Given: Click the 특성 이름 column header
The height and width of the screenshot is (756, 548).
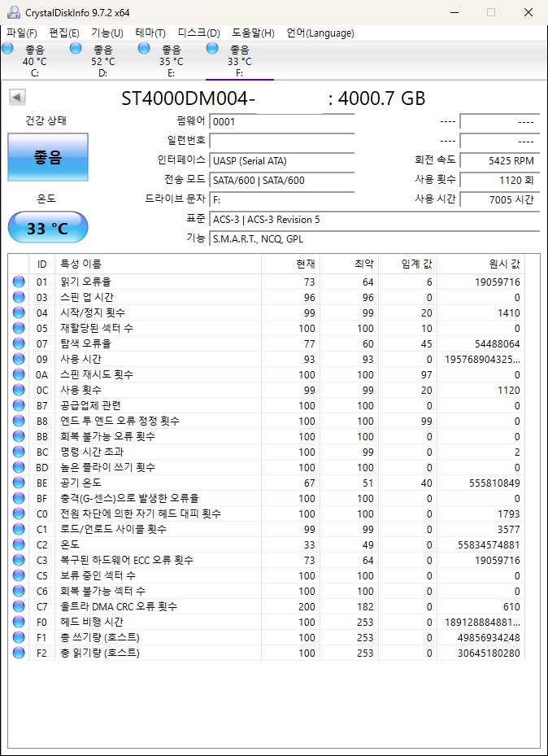Looking at the screenshot, I should point(158,264).
